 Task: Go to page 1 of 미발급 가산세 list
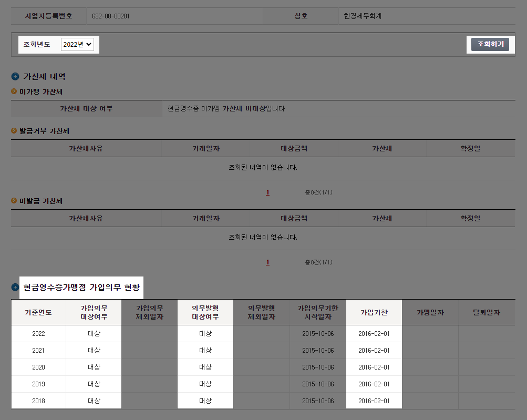tap(267, 262)
